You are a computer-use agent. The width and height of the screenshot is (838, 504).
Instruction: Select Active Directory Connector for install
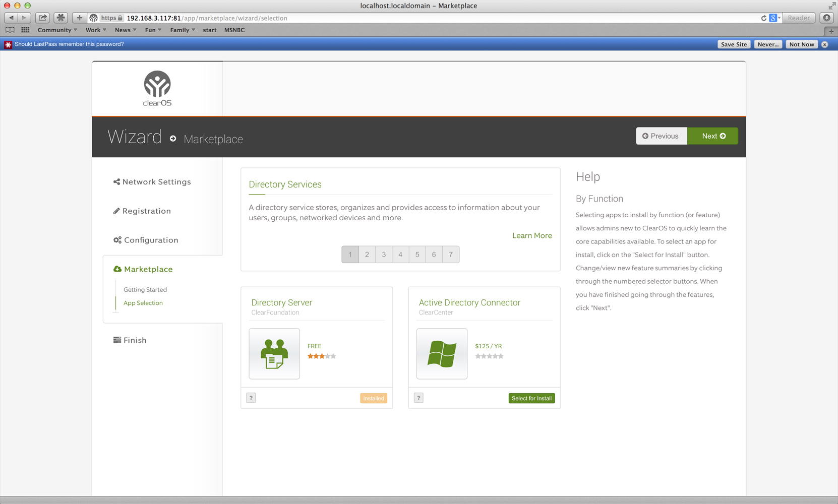click(531, 398)
